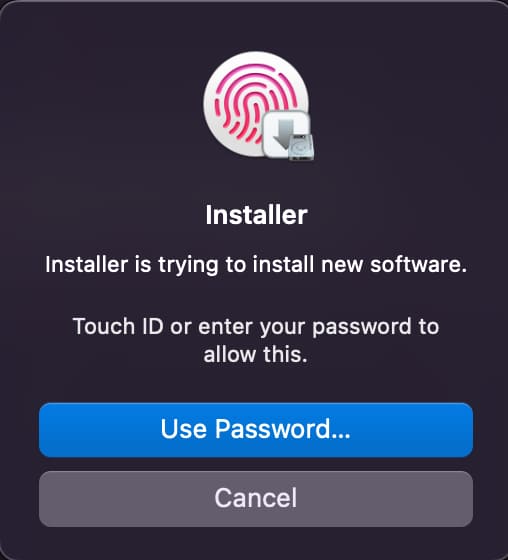Click the word "enter" in the instructions

[225, 327]
